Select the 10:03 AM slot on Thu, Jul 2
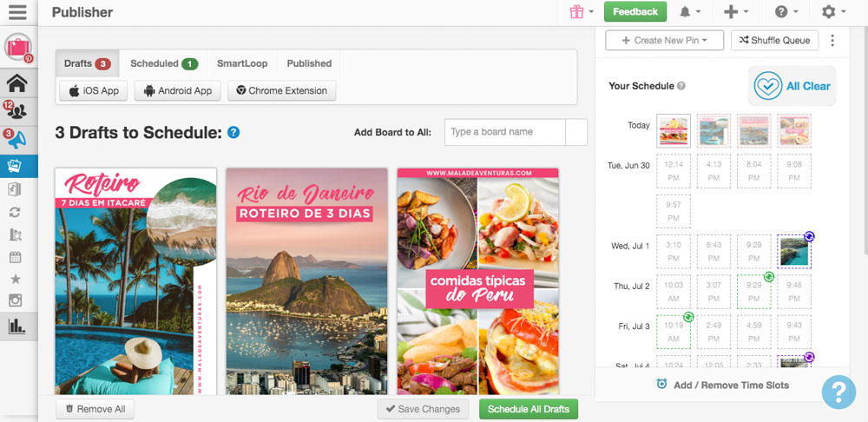Viewport: 868px width, 422px height. point(674,291)
